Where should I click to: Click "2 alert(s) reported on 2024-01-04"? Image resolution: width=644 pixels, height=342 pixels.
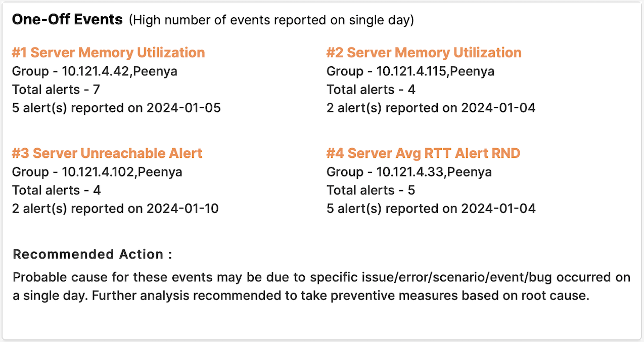pyautogui.click(x=431, y=108)
